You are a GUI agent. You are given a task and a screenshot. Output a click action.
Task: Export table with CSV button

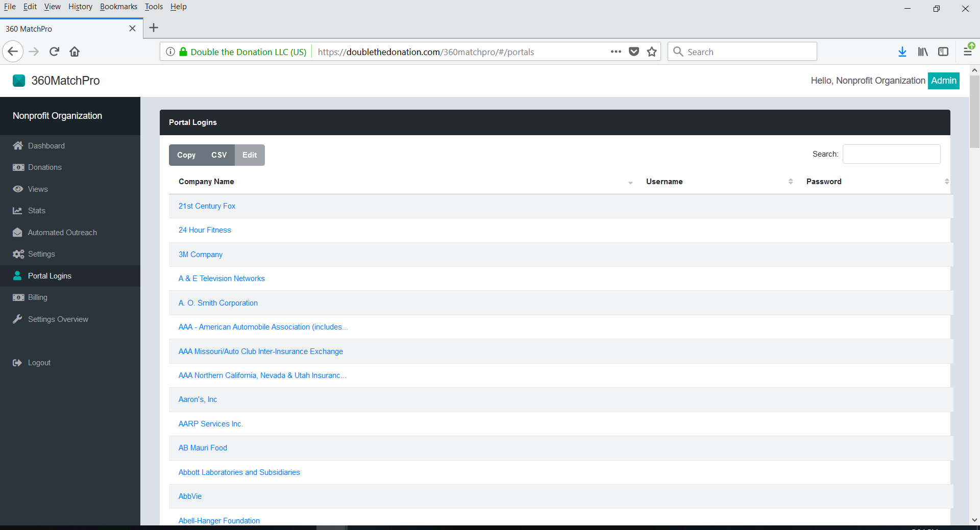219,155
